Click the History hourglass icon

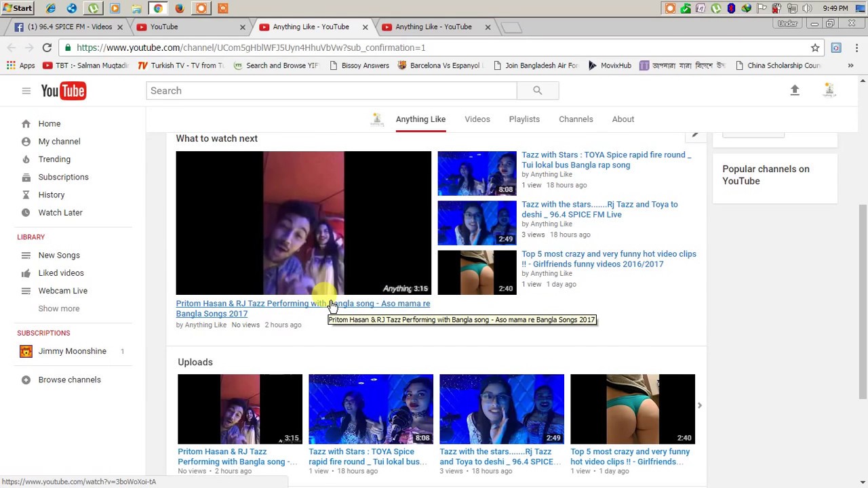click(26, 195)
